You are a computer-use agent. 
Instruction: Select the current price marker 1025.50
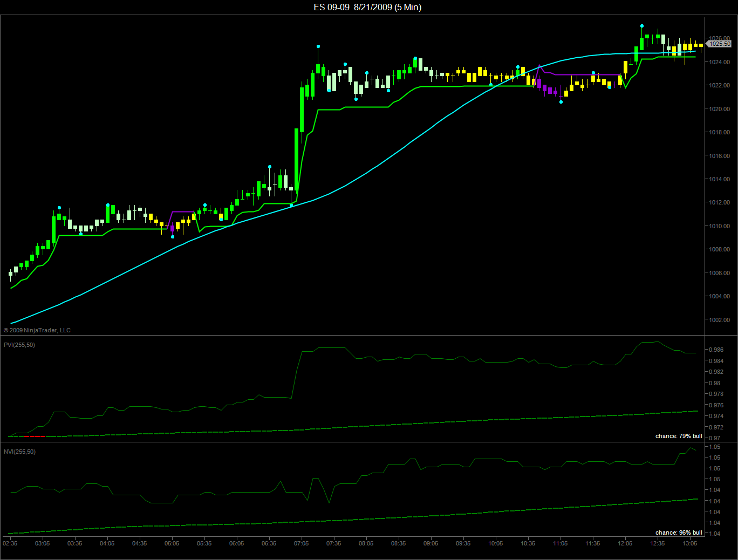720,44
